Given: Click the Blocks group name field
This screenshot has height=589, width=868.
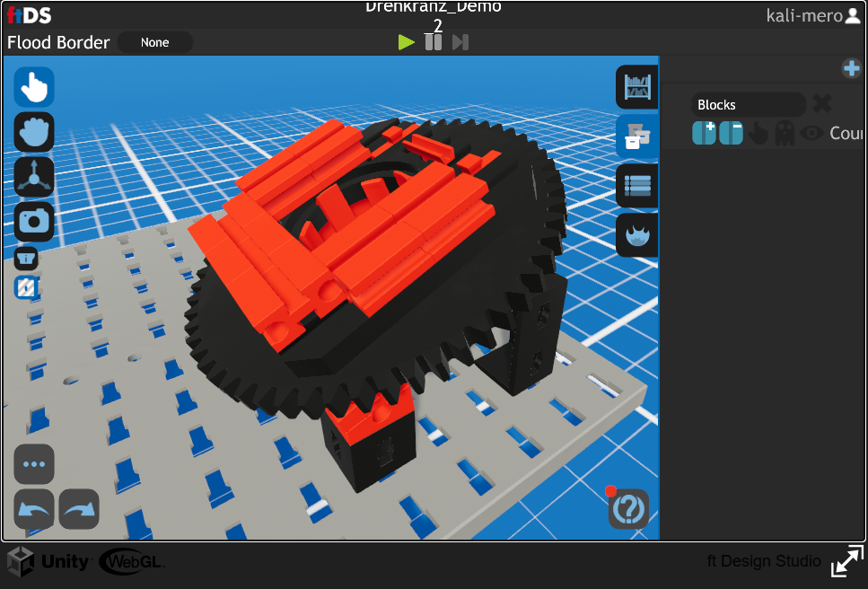Looking at the screenshot, I should pyautogui.click(x=748, y=105).
